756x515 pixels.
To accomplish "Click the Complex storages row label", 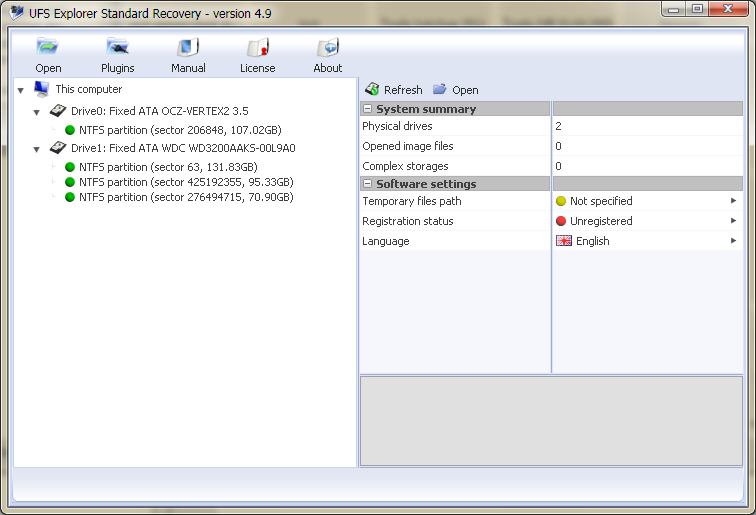I will point(405,166).
